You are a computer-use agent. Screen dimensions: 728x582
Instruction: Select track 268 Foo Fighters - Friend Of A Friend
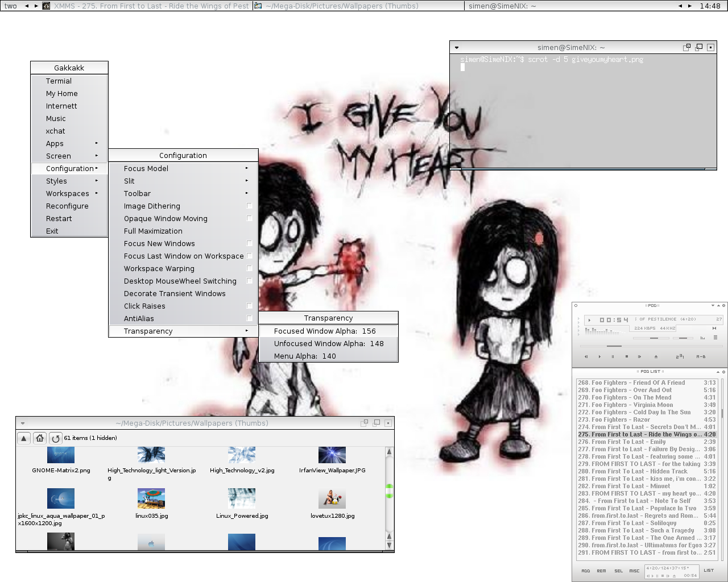[x=647, y=383]
